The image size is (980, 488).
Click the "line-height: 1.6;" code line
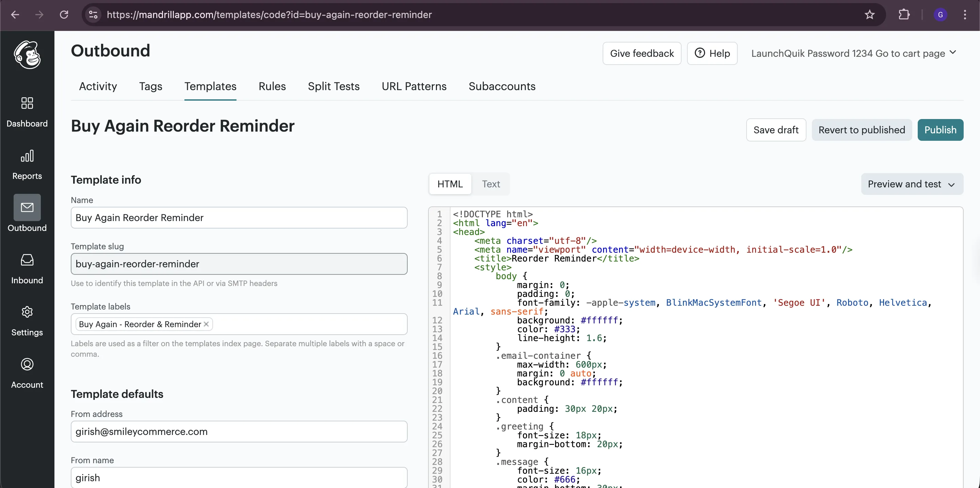[561, 338]
